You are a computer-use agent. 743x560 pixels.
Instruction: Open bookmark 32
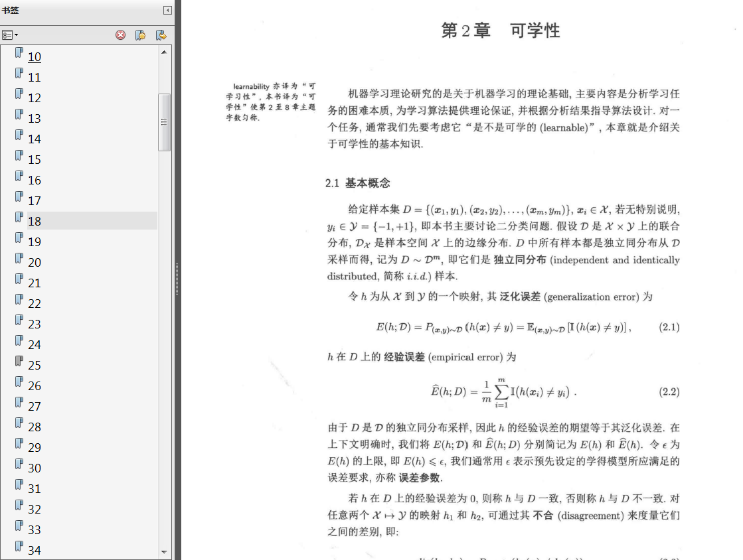[x=34, y=510]
